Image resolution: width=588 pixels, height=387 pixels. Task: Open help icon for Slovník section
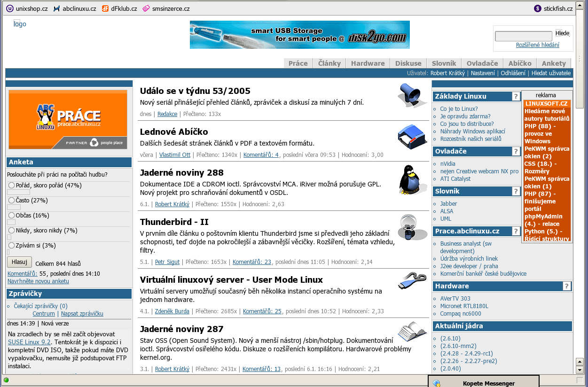(x=516, y=192)
